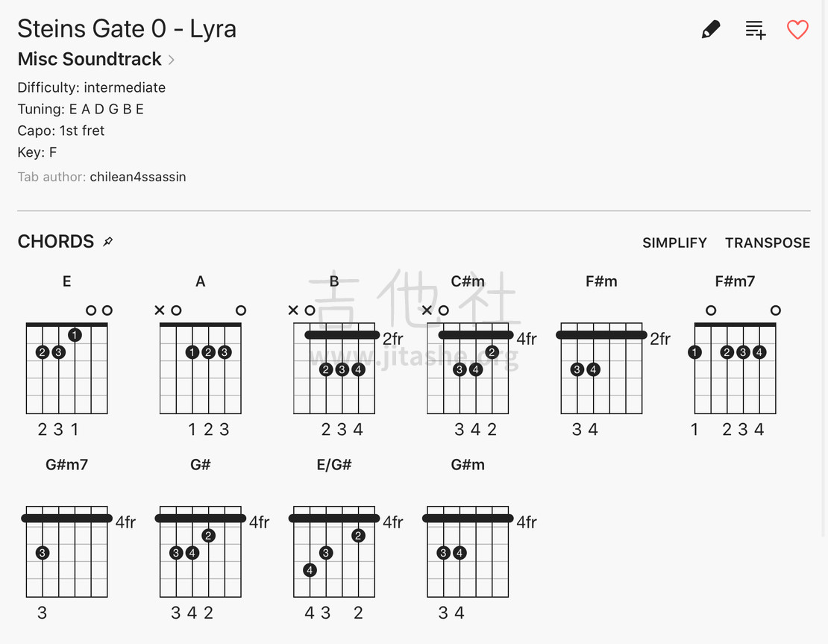
Task: Click the pencil edit icon
Action: pyautogui.click(x=710, y=30)
